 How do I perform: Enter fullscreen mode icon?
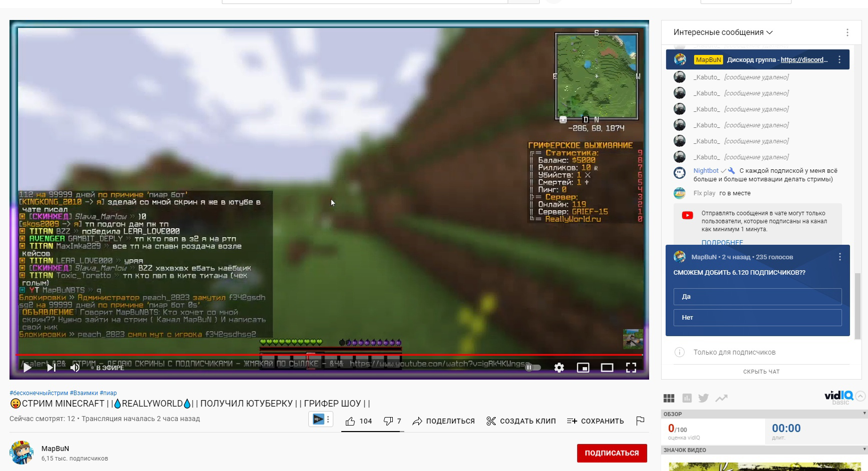631,368
